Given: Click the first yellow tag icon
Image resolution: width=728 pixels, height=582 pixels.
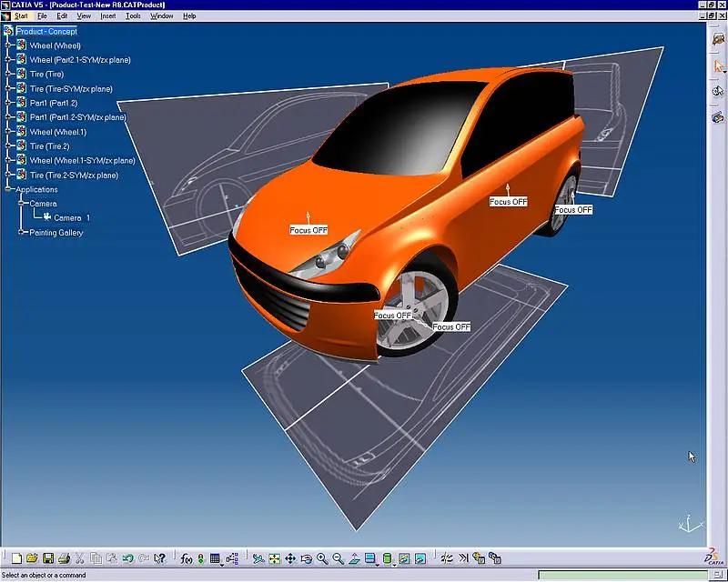Looking at the screenshot, I should (x=479, y=558).
